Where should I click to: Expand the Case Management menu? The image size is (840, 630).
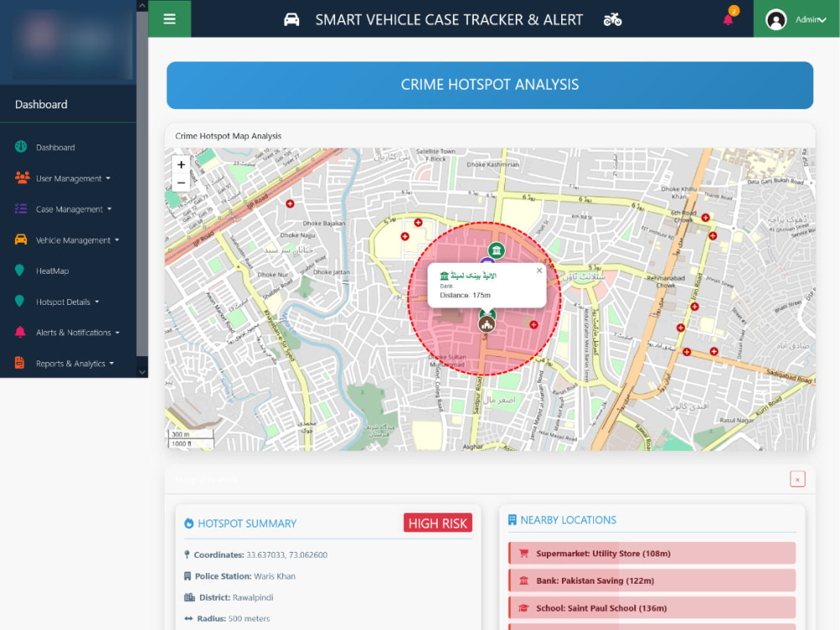tap(73, 209)
